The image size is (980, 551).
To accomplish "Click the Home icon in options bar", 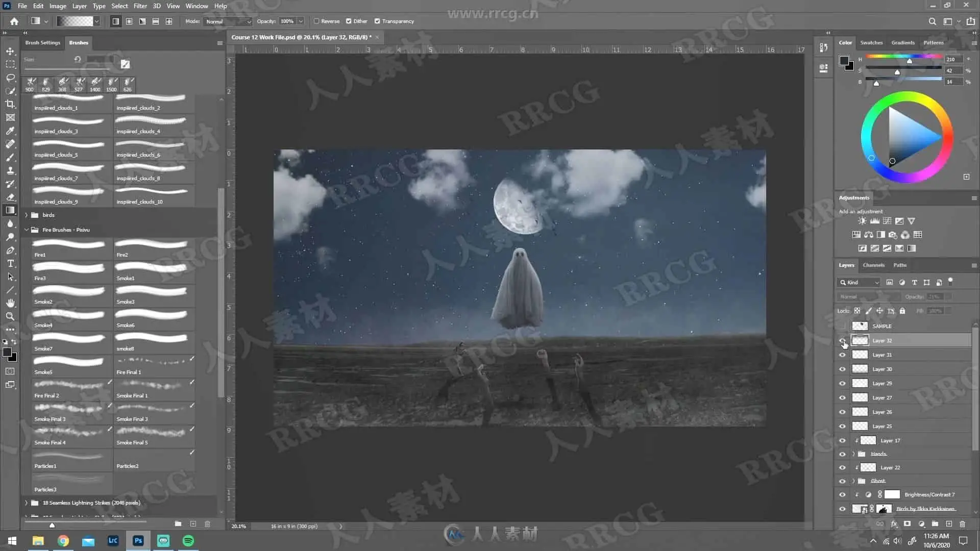I will tap(14, 21).
